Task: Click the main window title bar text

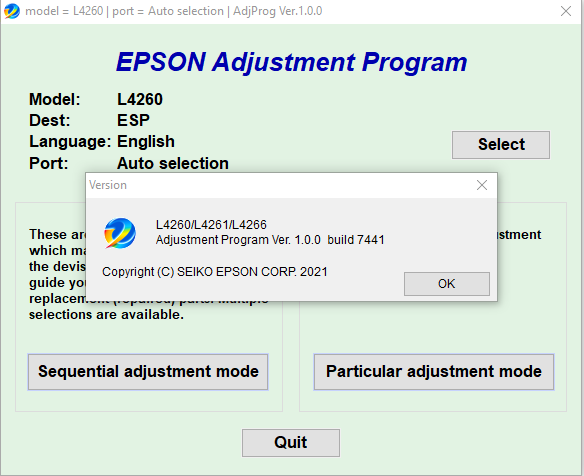Action: [174, 11]
